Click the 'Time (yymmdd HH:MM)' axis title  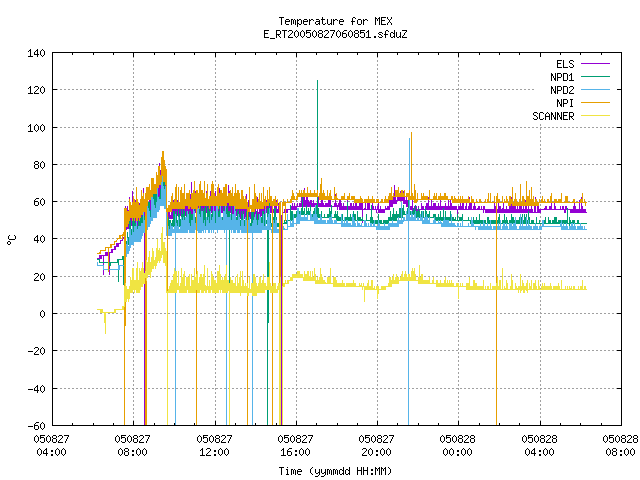(x=335, y=471)
